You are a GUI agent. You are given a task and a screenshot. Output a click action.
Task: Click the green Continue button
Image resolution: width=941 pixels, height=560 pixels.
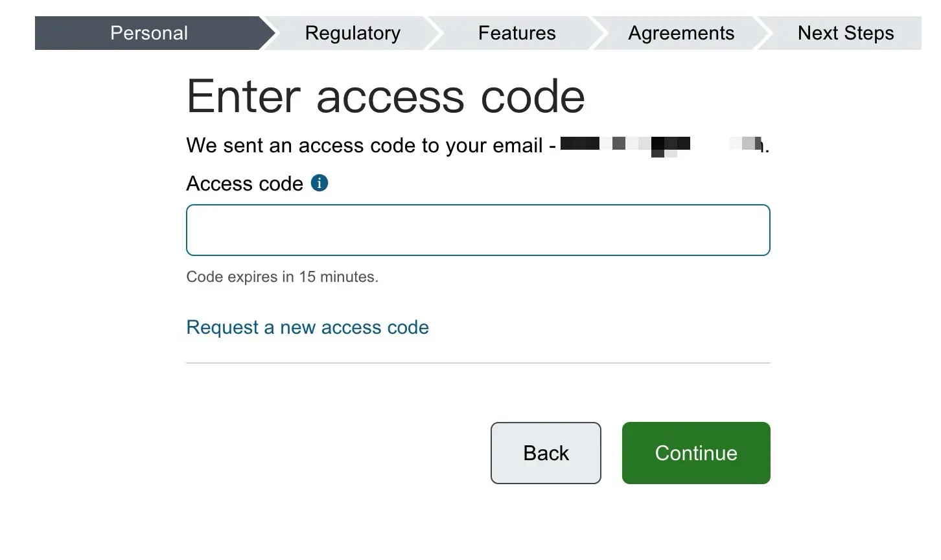(696, 453)
